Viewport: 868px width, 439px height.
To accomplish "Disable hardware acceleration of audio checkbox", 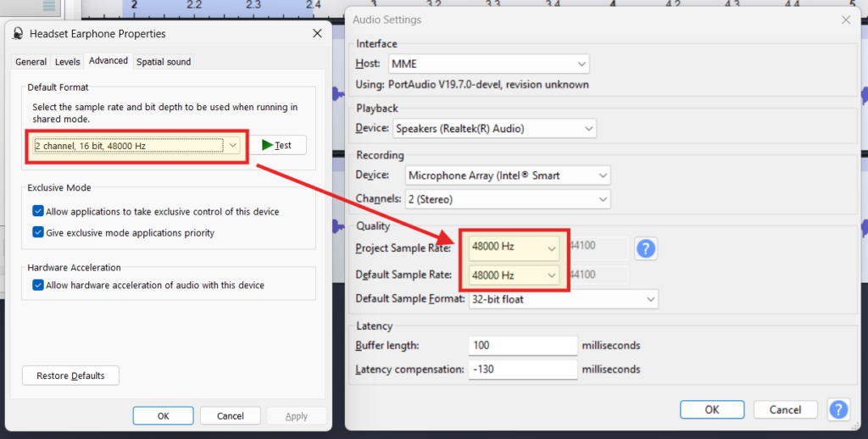I will click(x=38, y=286).
